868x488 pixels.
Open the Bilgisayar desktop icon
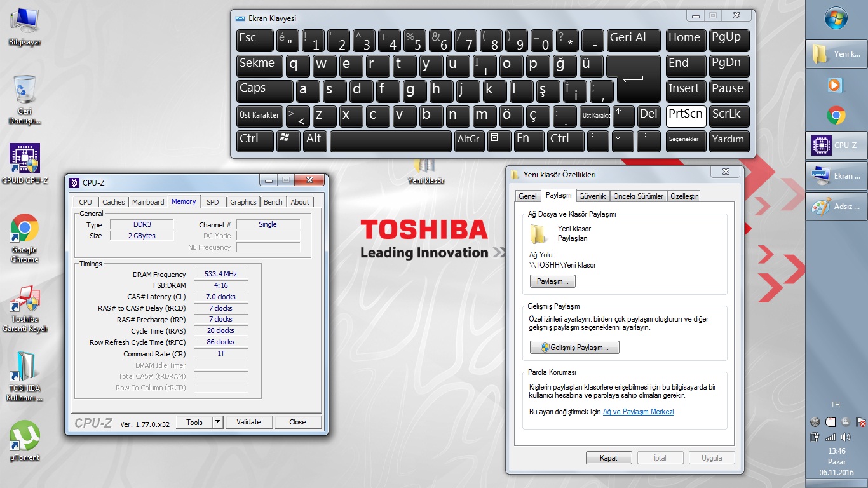coord(25,21)
